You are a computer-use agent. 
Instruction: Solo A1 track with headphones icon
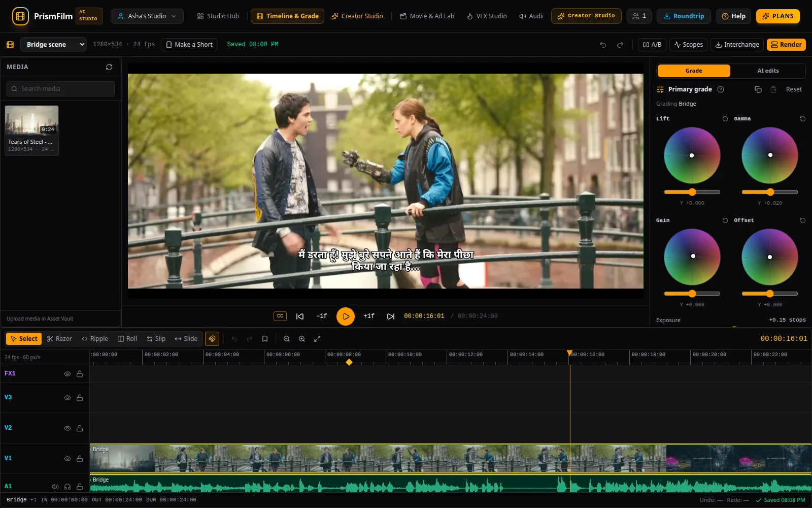[x=67, y=487]
